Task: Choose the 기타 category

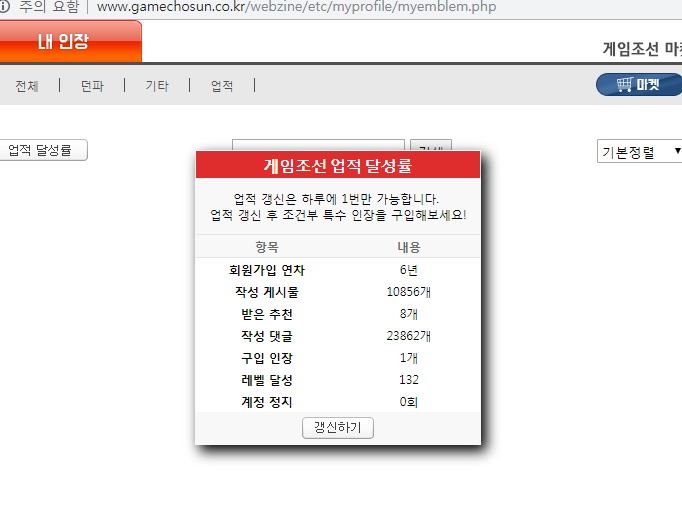Action: click(157, 86)
